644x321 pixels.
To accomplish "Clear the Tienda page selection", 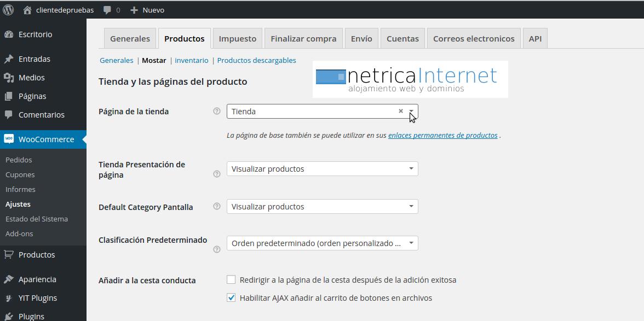I will click(400, 111).
